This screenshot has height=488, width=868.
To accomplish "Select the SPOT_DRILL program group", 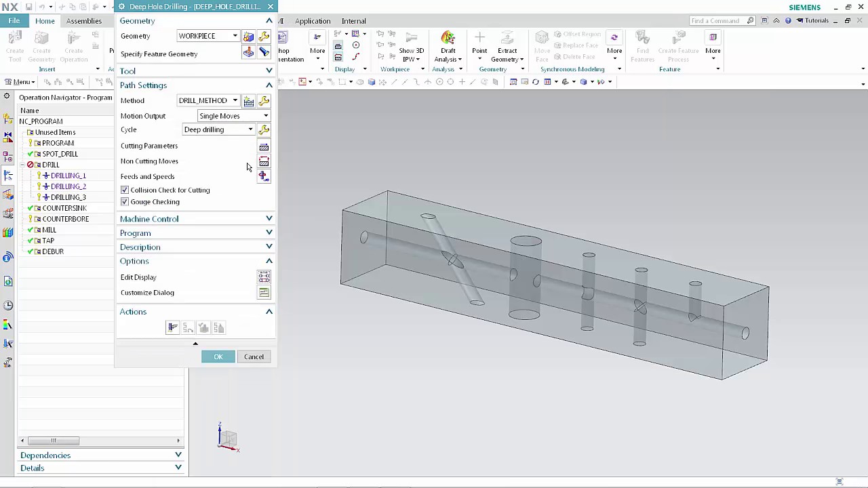I will click(x=60, y=154).
